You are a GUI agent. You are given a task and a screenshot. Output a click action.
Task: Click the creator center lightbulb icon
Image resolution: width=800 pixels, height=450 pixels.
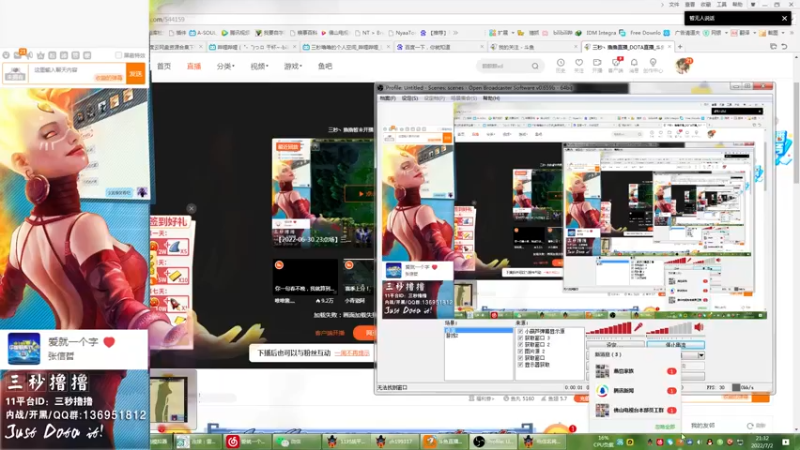point(653,63)
